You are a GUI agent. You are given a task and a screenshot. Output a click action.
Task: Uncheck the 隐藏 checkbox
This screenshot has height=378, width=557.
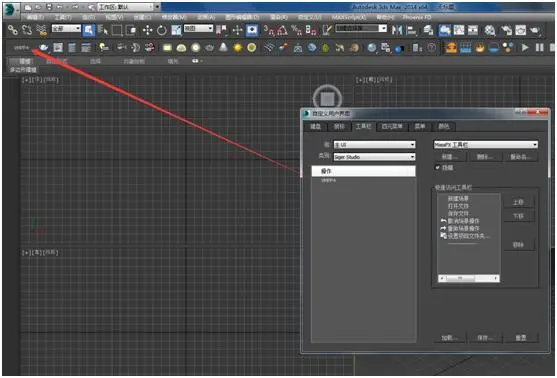[438, 167]
